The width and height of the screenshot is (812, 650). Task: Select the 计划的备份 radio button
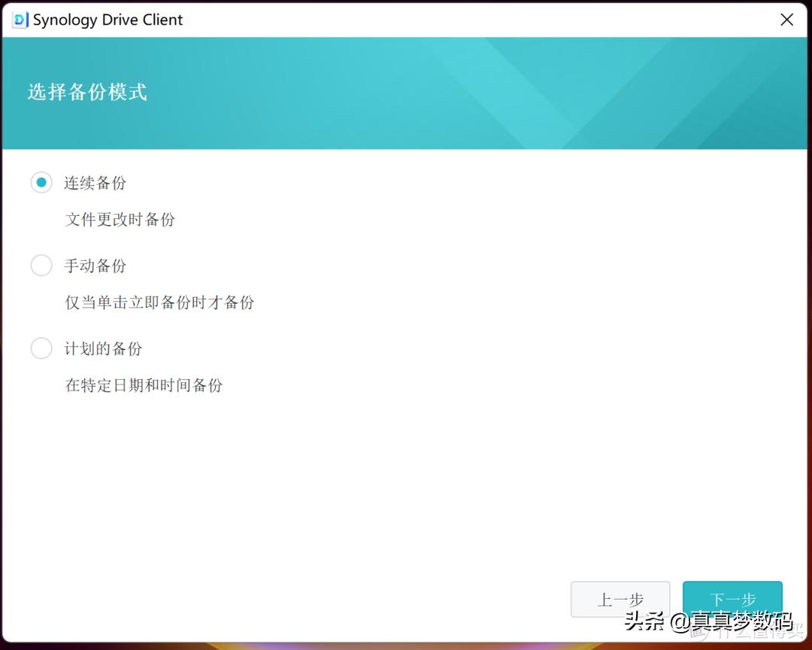(41, 348)
